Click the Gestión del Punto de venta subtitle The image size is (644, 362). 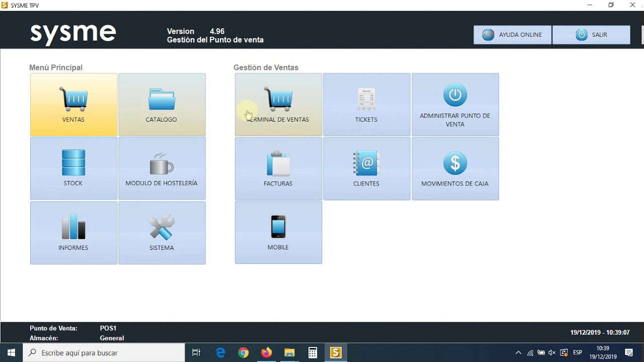(215, 40)
